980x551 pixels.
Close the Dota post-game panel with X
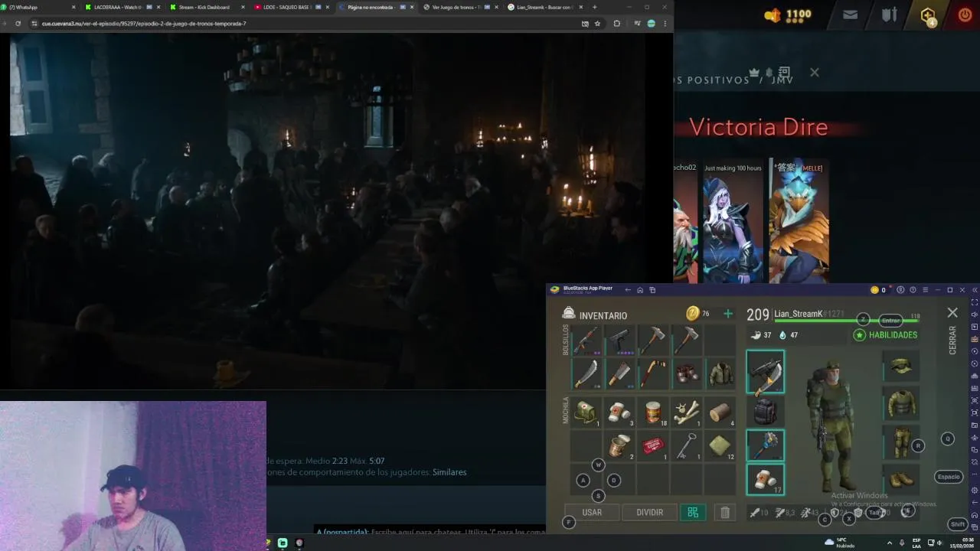coord(814,72)
